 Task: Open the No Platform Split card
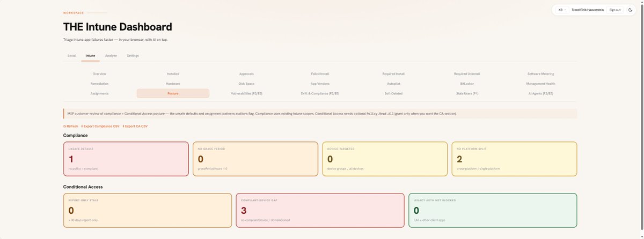click(514, 159)
